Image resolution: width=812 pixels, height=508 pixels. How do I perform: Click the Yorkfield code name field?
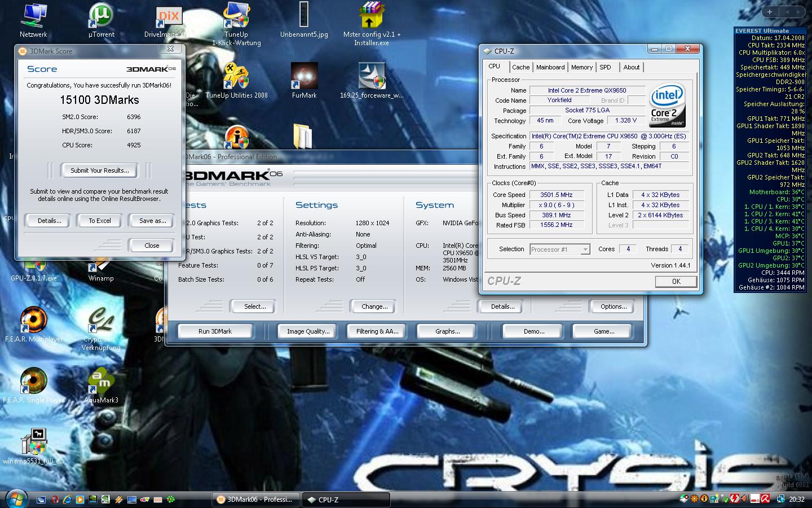[x=559, y=100]
